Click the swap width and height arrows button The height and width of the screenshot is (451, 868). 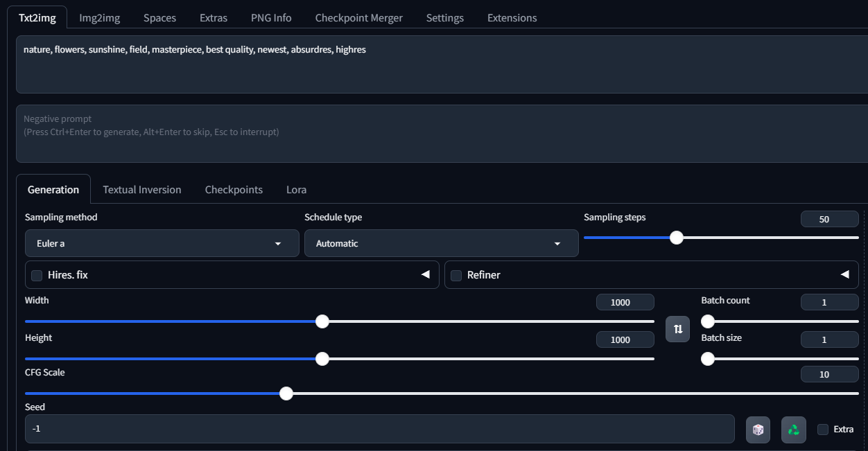click(678, 329)
